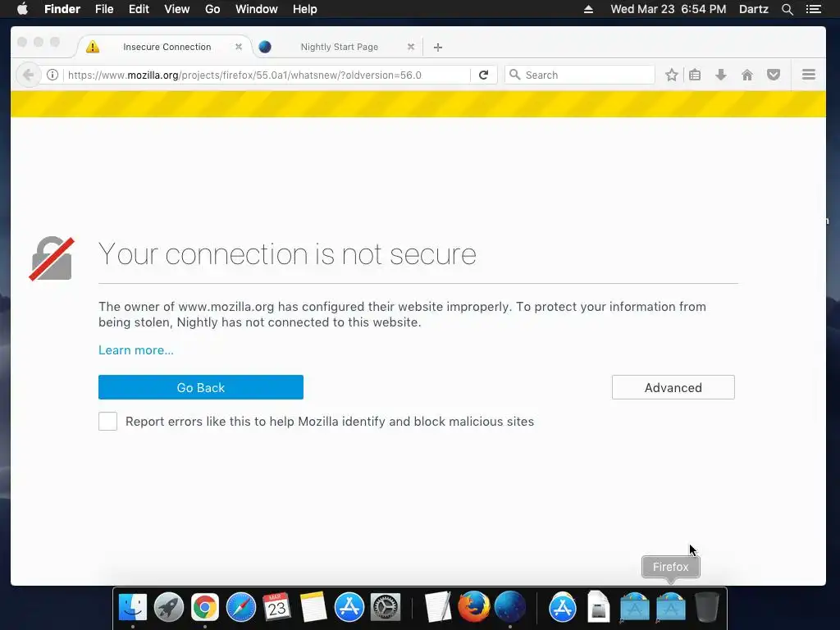
Task: Open TextEdit in Dock
Action: pyautogui.click(x=438, y=608)
